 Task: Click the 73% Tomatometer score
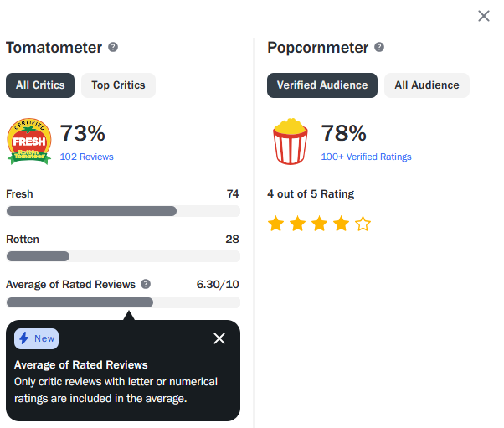click(x=83, y=133)
